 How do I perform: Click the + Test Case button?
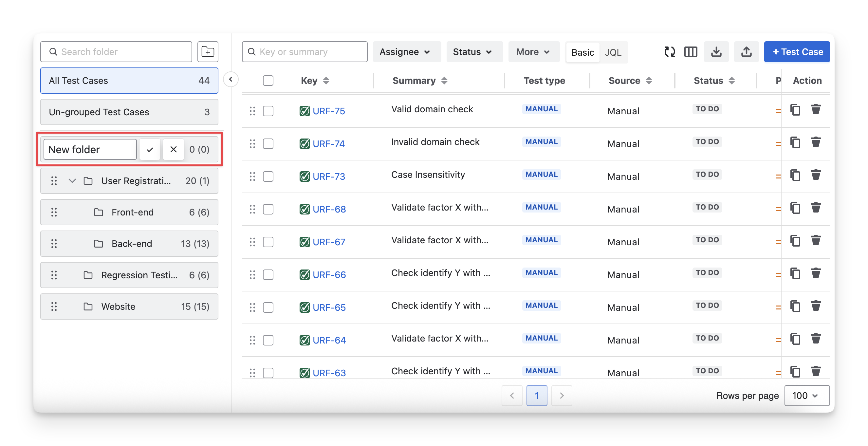coord(797,52)
